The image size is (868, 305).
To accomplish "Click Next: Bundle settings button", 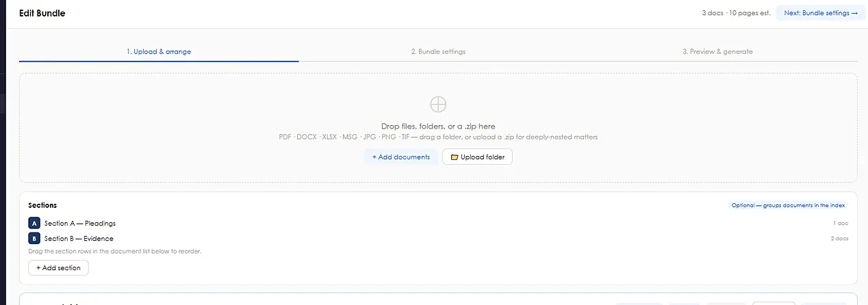I will (x=821, y=13).
